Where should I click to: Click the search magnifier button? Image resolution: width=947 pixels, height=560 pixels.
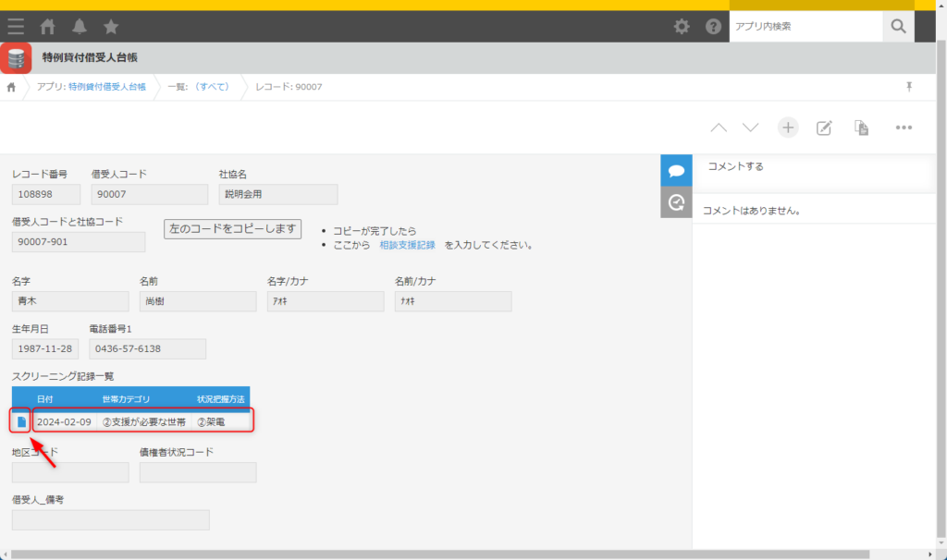[898, 27]
